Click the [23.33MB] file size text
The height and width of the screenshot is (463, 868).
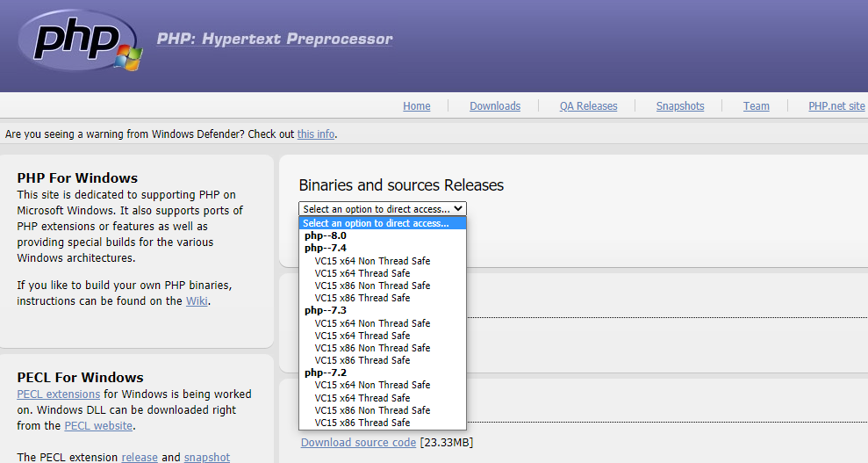click(446, 442)
